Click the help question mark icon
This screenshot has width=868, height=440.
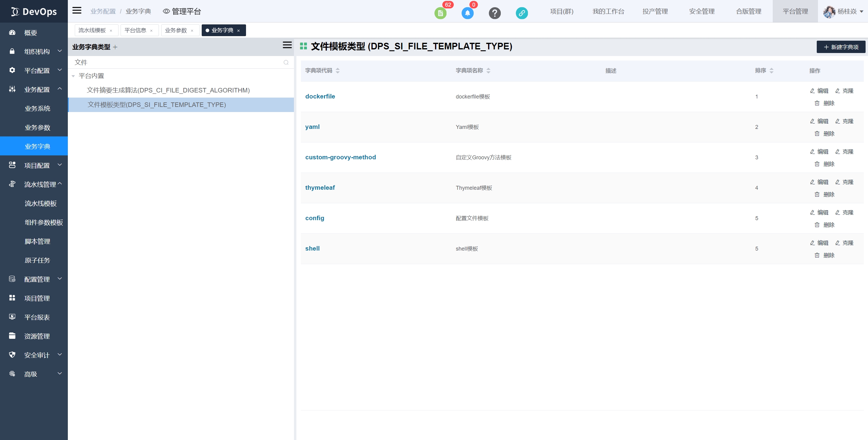click(494, 13)
